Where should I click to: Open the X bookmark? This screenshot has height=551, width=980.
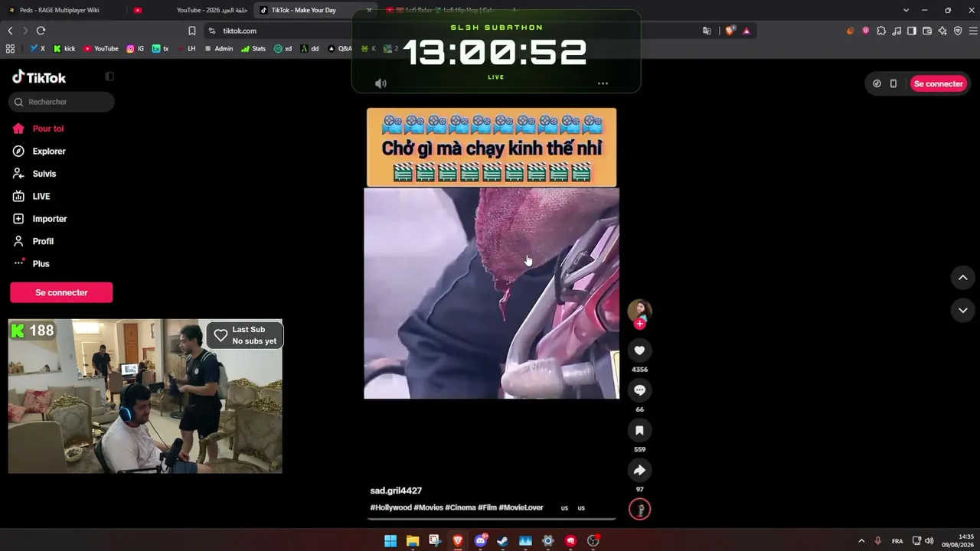(38, 48)
